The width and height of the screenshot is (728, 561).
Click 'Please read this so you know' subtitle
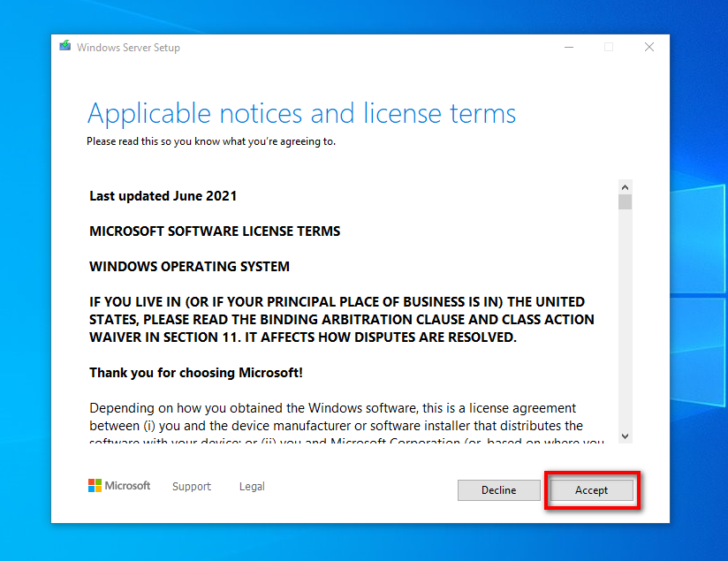[x=211, y=141]
